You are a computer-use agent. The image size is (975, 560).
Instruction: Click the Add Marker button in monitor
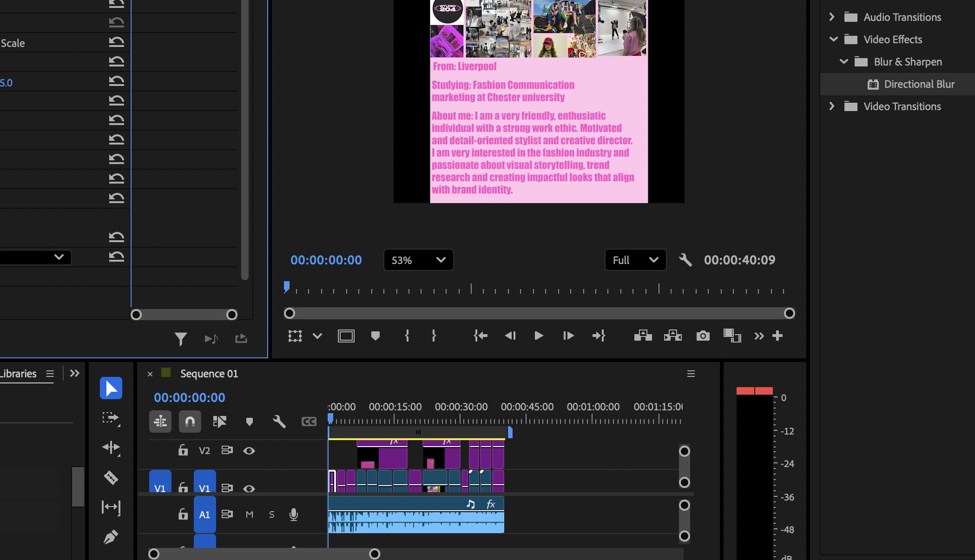376,336
